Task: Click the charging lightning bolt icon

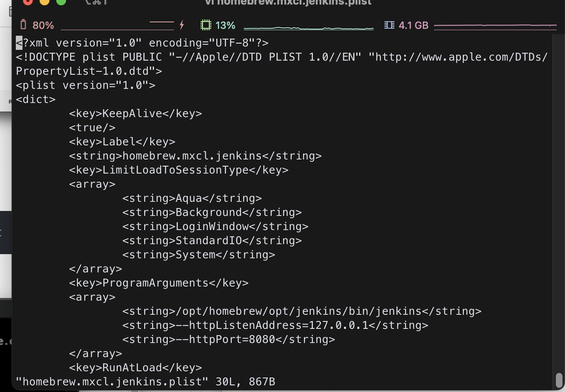Action: (181, 25)
